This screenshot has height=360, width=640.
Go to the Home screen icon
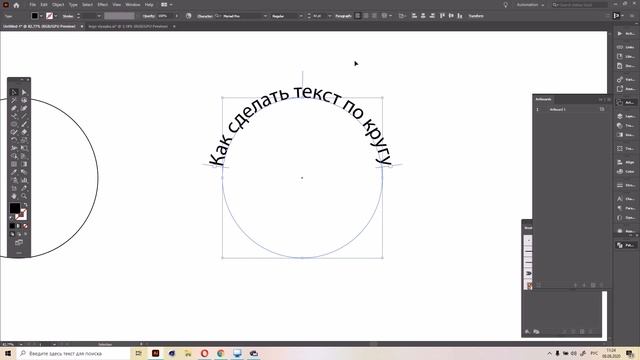coord(16,5)
